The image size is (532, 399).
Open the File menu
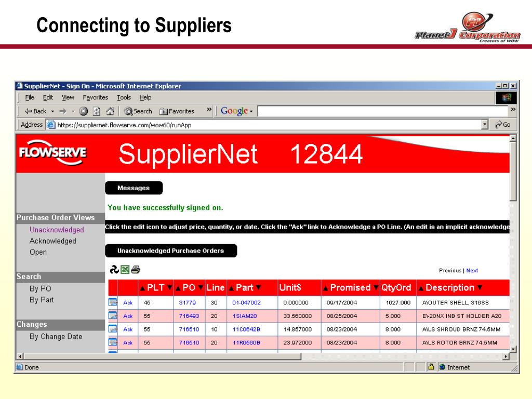pos(30,97)
